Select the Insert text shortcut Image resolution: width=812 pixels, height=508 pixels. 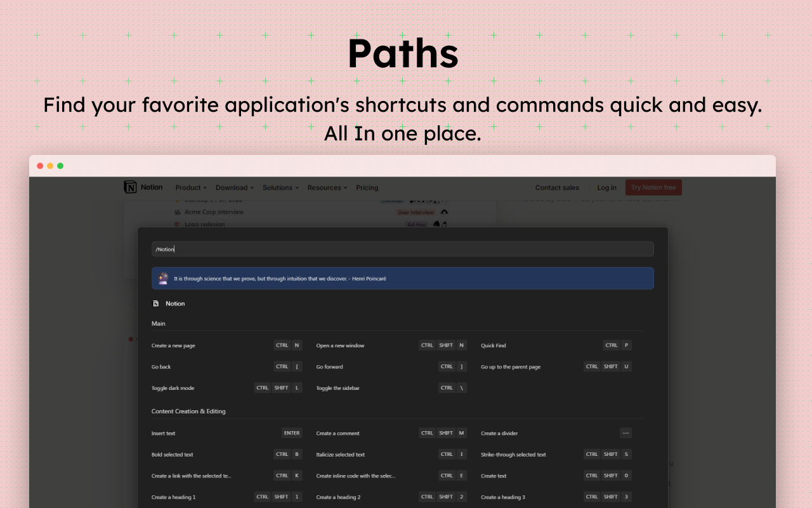pyautogui.click(x=227, y=433)
